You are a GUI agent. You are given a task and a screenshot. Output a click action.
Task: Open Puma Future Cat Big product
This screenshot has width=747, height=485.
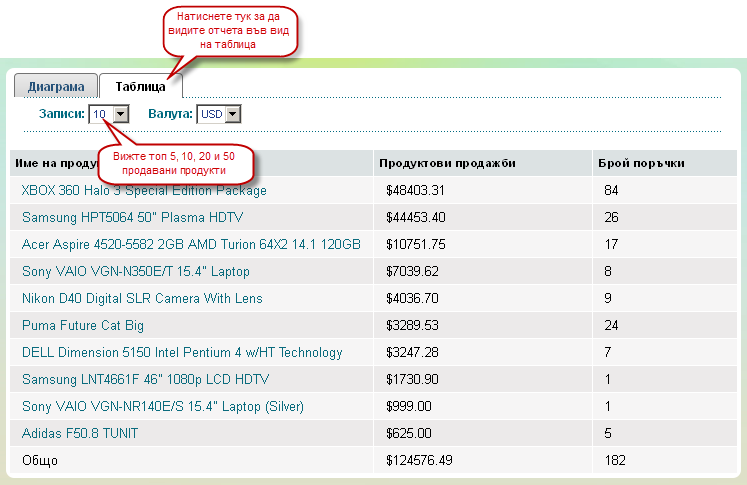pos(83,325)
